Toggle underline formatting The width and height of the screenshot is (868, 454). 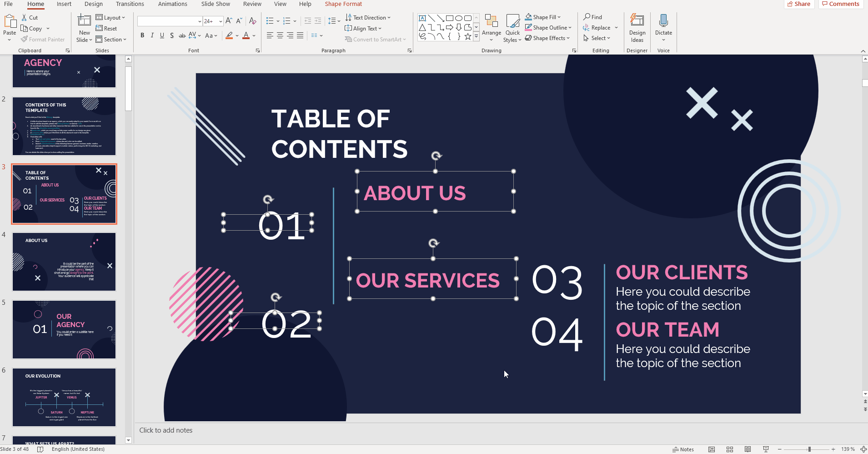click(162, 35)
